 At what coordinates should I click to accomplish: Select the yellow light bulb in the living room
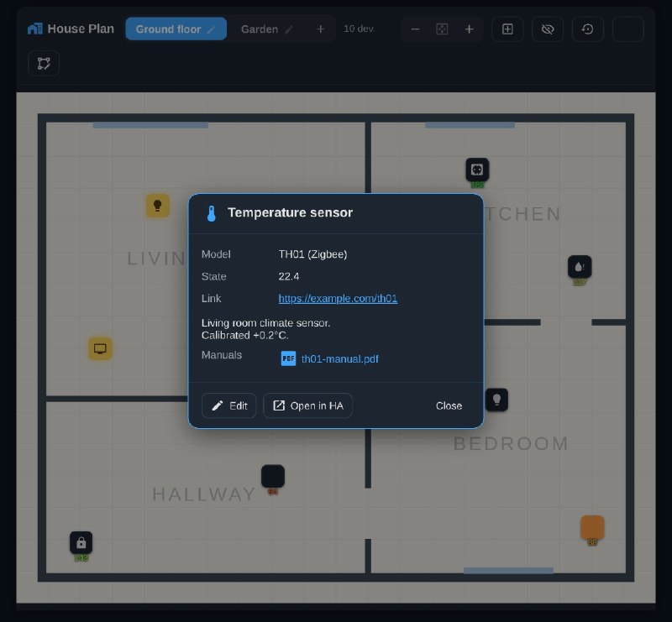158,206
